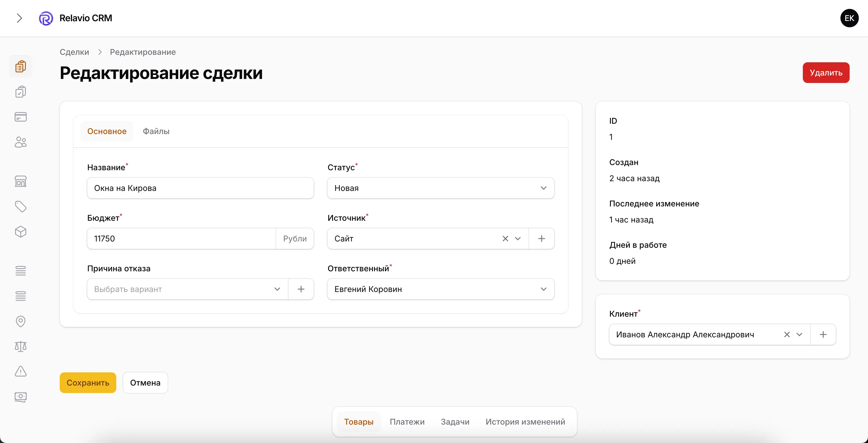The width and height of the screenshot is (868, 443).
Task: Click the Редактирование breadcrumb text
Action: 143,52
